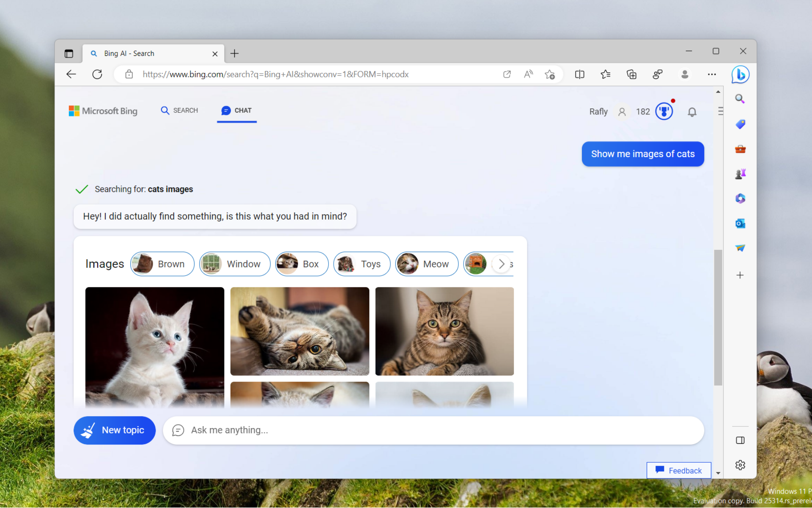Image resolution: width=812 pixels, height=508 pixels.
Task: Start a New topic
Action: 115,431
